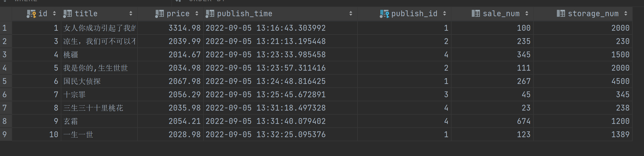
Task: Select row number 9 in the gutter
Action: (x=5, y=135)
